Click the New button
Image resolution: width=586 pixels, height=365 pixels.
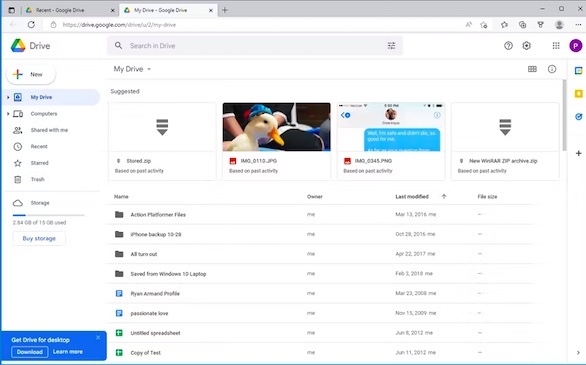point(31,74)
